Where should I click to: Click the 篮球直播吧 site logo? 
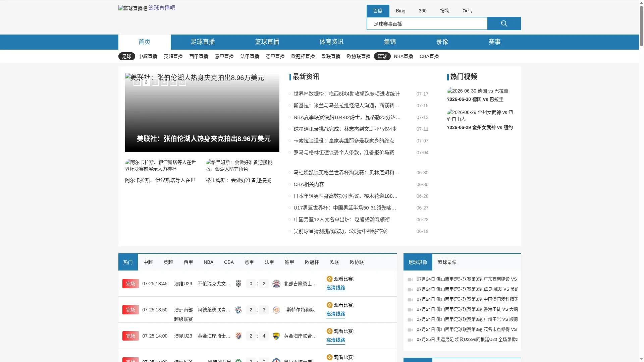(x=133, y=8)
